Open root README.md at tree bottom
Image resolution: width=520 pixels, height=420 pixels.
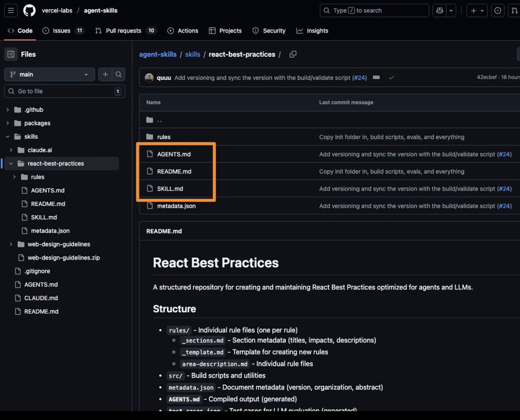click(41, 311)
